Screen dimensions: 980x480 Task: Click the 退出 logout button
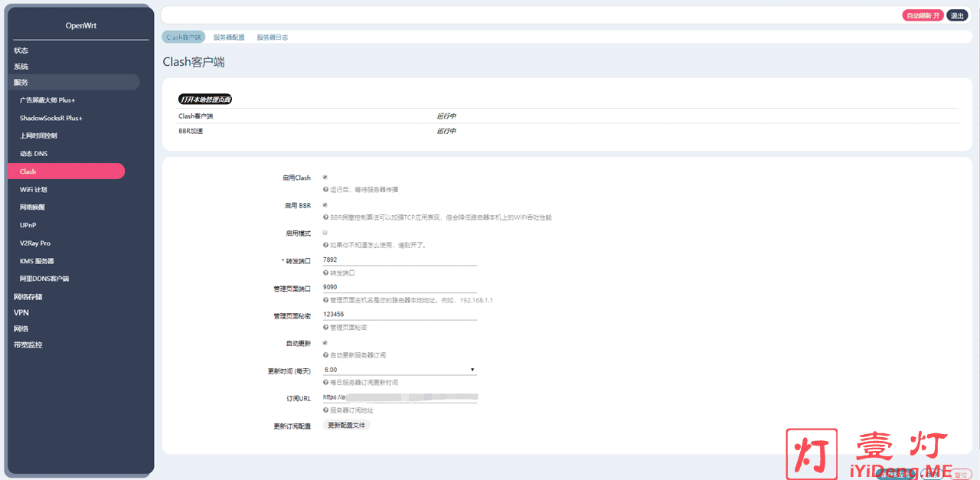958,15
